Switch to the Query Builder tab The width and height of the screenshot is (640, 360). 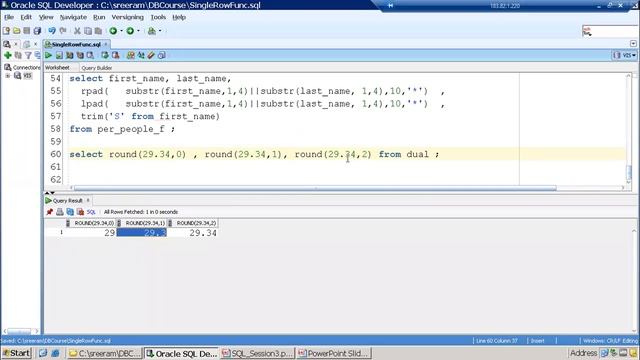[x=96, y=68]
